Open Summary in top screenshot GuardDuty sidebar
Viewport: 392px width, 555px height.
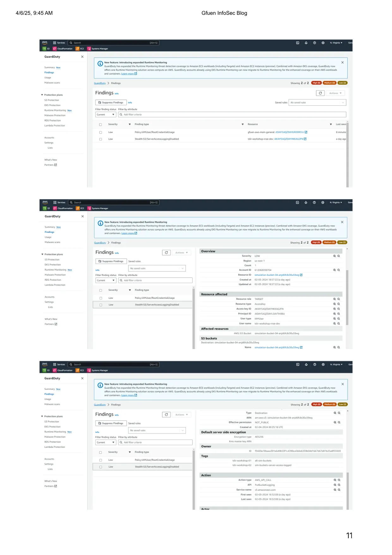(x=50, y=67)
